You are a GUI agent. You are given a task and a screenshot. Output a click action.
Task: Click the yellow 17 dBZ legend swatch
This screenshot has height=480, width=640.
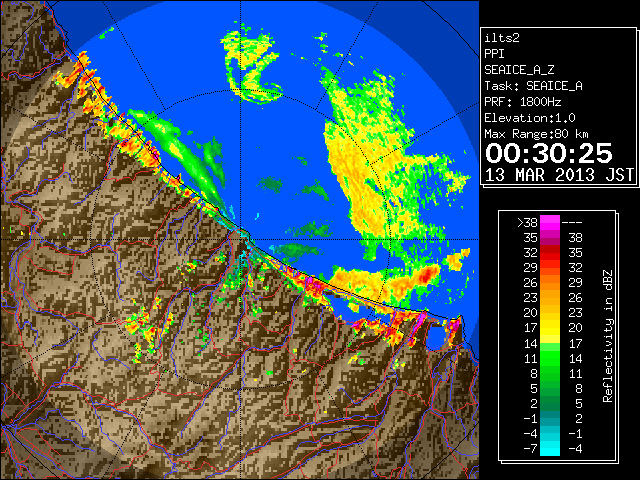click(x=550, y=328)
